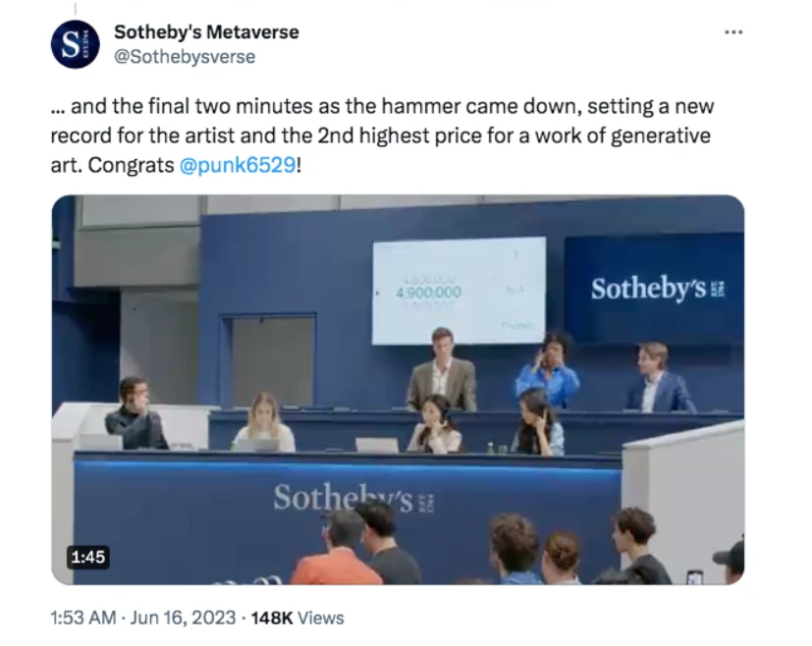Click the blonde woman at the laptop
Screen dimensions: 812x646
click(x=264, y=422)
